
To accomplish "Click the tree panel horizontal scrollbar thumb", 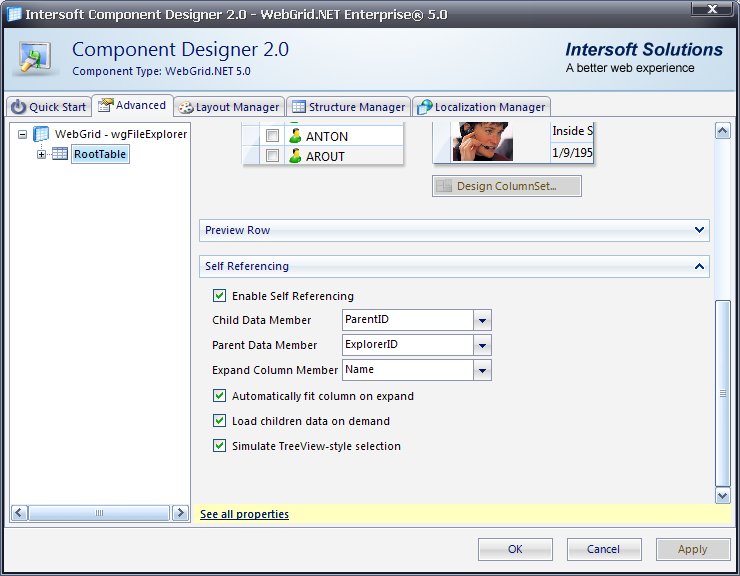I will point(99,513).
